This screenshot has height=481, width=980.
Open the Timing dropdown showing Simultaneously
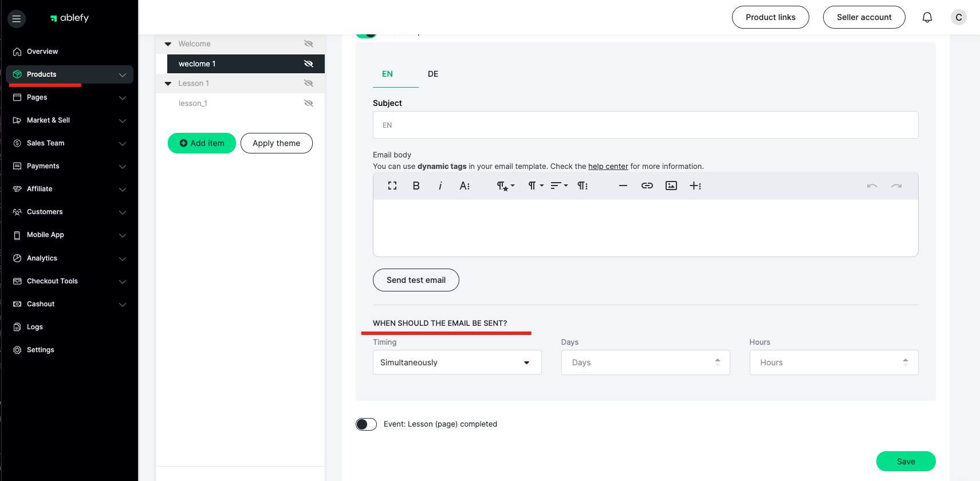coord(457,362)
